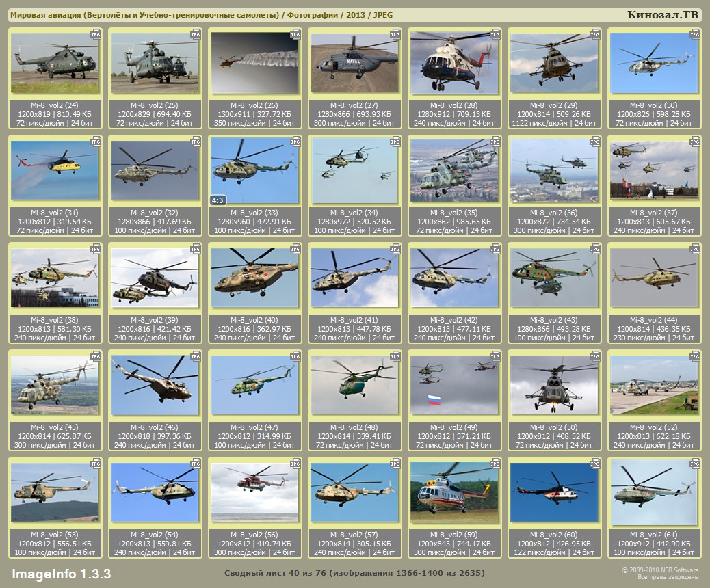Click the JPG badge on Mi-8_vol2 (59)
Viewport: 710px width, 588px height.
click(x=494, y=464)
